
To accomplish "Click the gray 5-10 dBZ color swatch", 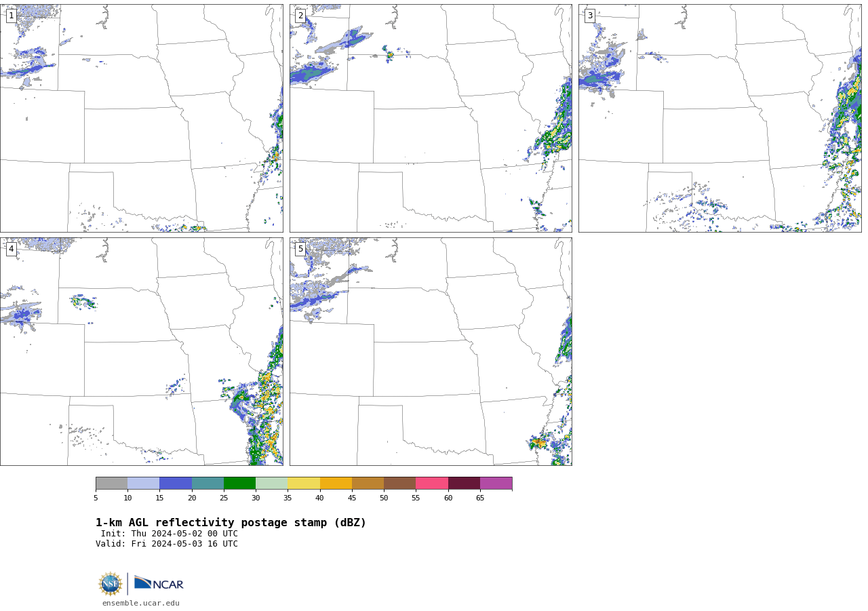I will point(111,484).
